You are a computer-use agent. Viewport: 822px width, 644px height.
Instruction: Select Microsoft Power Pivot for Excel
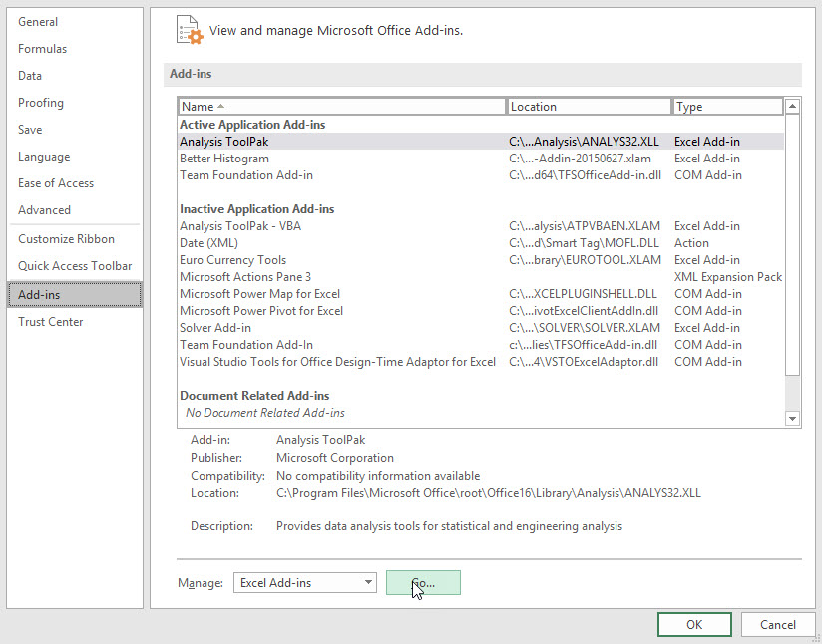(481, 311)
